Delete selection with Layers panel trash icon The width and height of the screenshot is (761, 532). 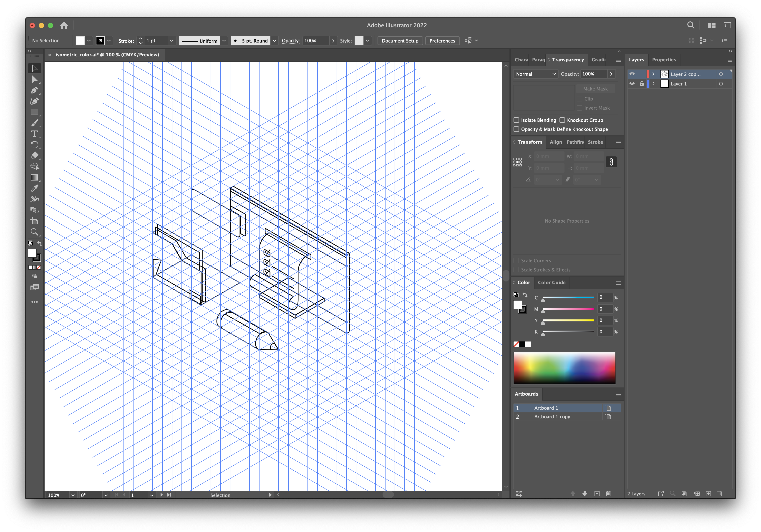point(720,494)
